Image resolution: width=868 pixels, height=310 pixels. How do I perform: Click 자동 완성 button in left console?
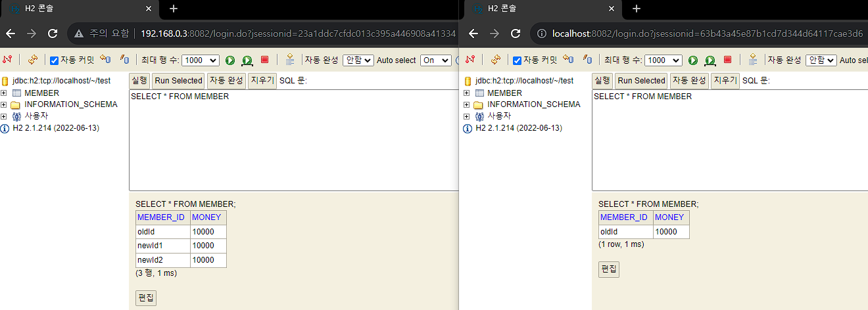pos(226,81)
